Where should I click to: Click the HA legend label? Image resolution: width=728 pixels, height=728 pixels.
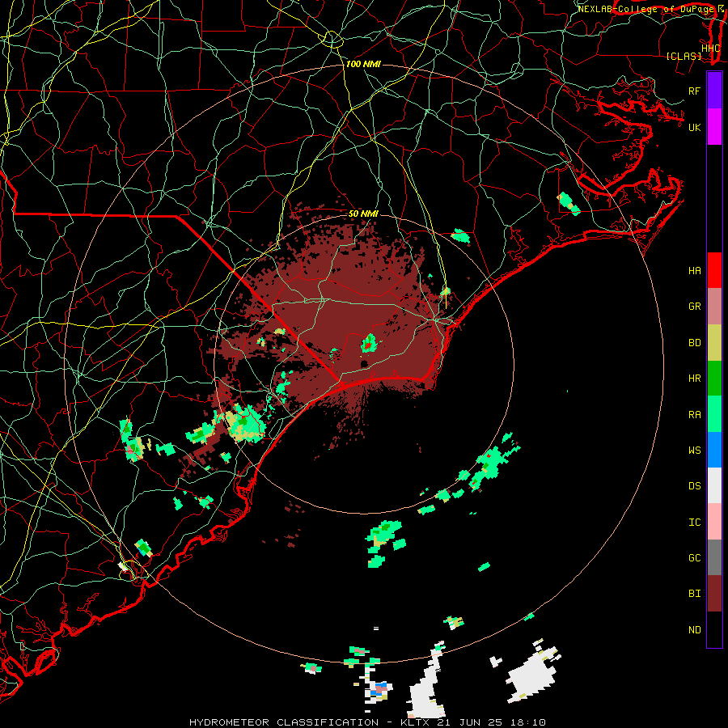694,271
